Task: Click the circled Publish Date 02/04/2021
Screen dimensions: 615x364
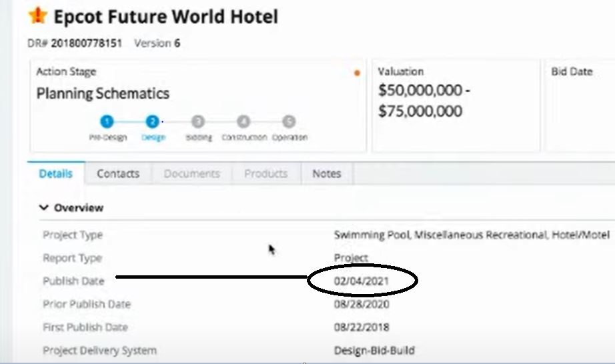Action: [362, 281]
